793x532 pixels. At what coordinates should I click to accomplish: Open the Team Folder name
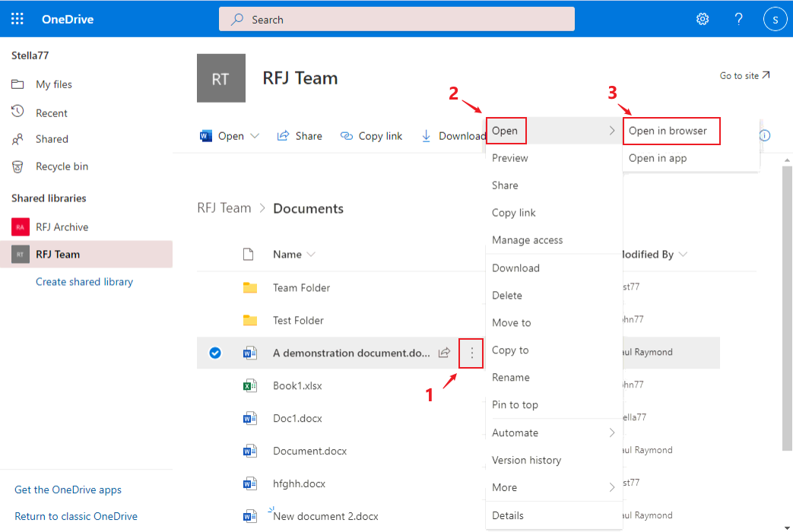301,288
